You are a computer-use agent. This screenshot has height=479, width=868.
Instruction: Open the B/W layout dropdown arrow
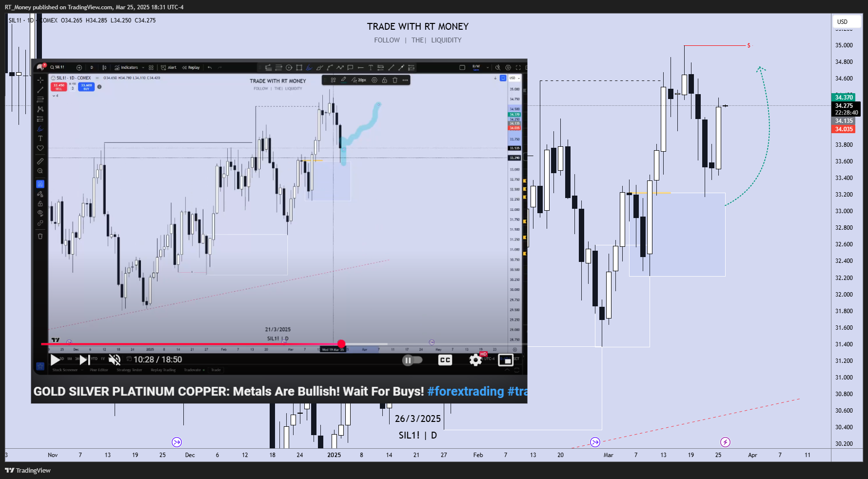[488, 68]
